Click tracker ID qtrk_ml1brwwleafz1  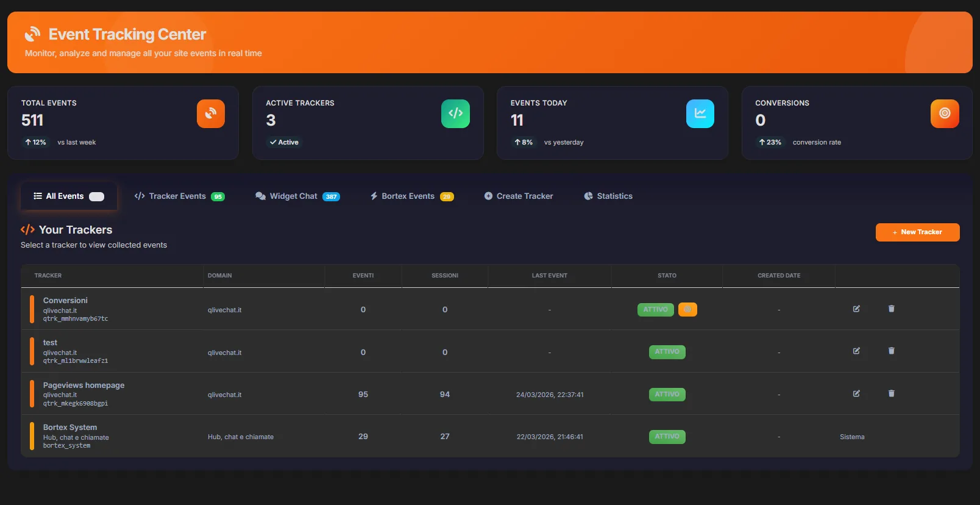point(76,361)
